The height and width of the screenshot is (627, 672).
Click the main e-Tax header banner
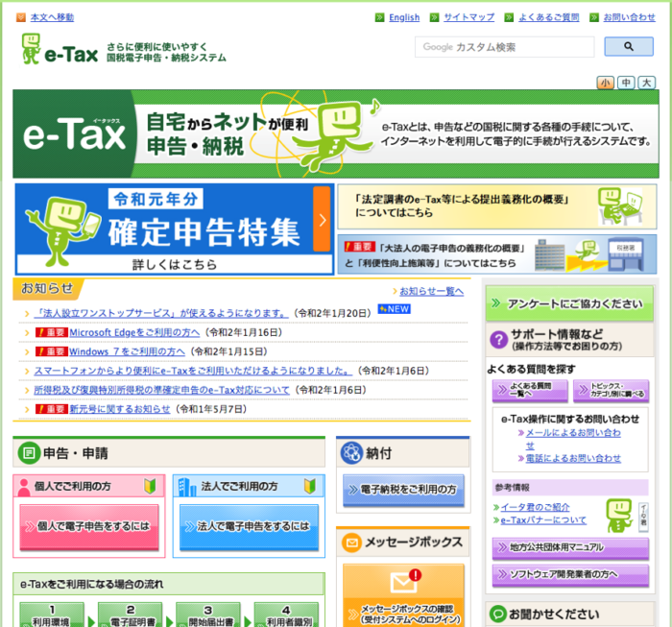point(336,133)
